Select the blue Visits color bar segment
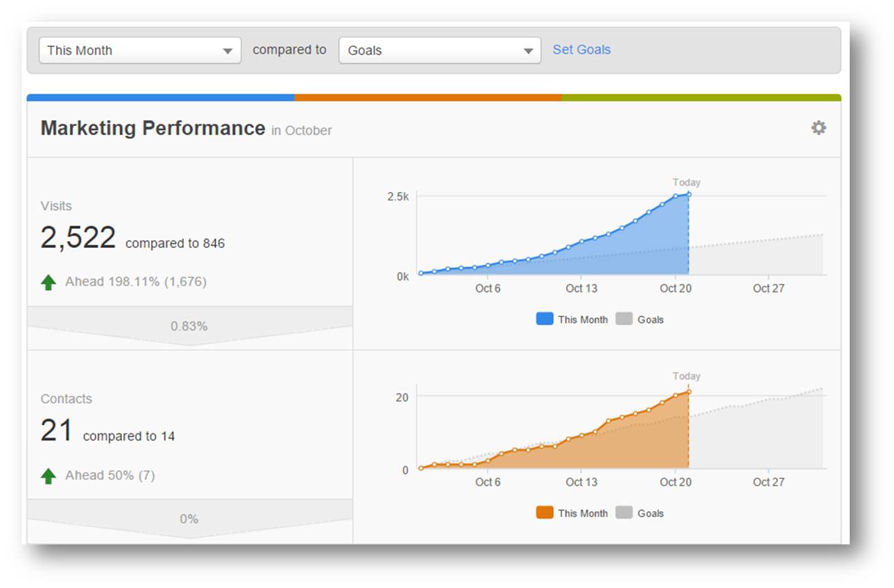Image resolution: width=894 pixels, height=588 pixels. (161, 97)
